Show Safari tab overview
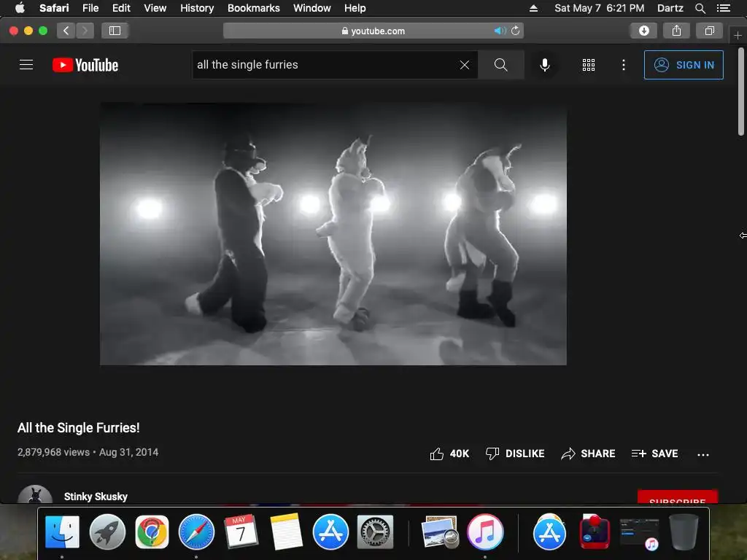 [709, 31]
